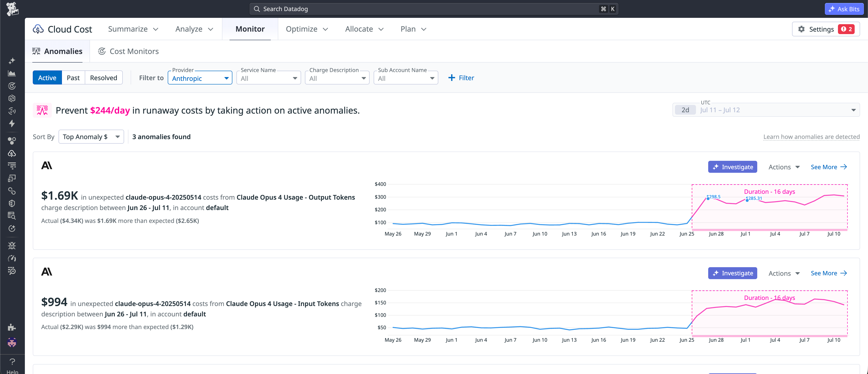Click the user avatar in the sidebar
This screenshot has height=374, width=868.
12,342
